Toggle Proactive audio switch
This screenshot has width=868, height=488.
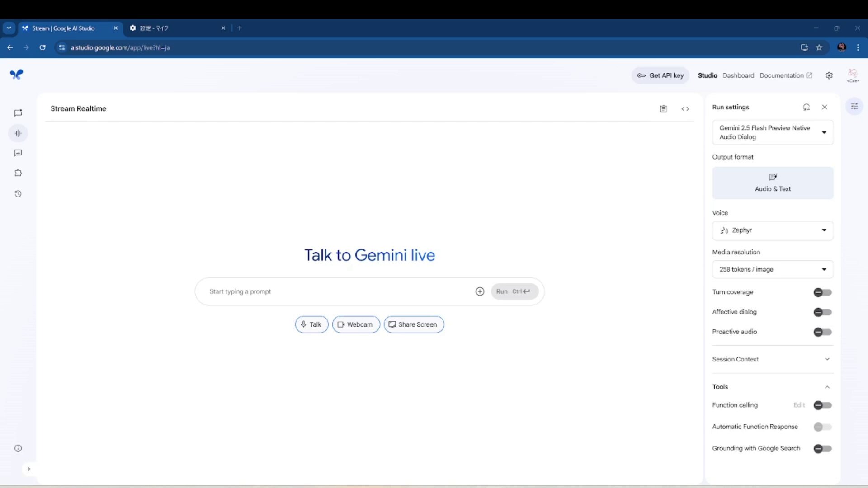(822, 332)
